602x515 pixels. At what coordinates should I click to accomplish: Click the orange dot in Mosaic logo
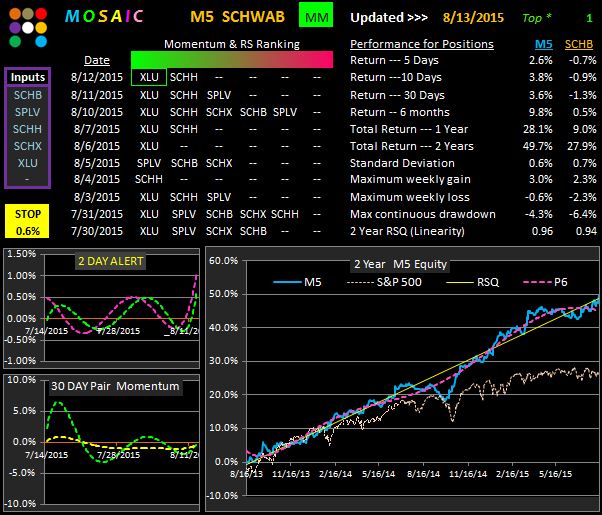point(15,14)
